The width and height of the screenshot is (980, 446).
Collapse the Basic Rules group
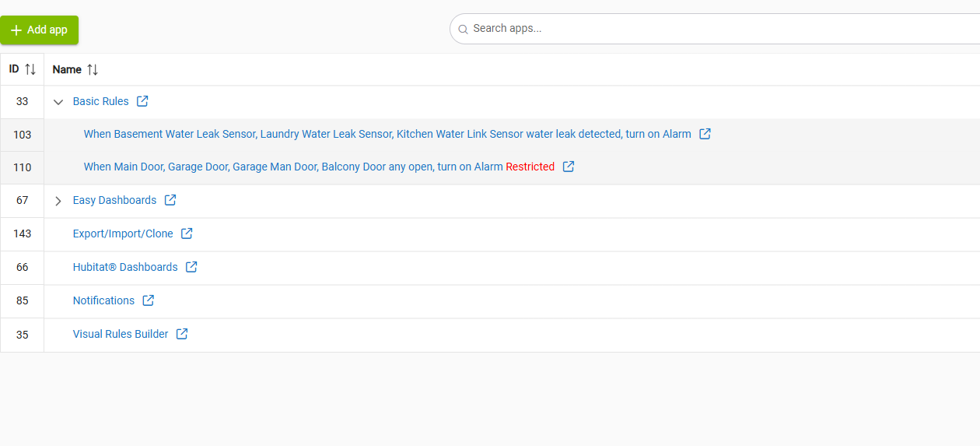(x=58, y=102)
